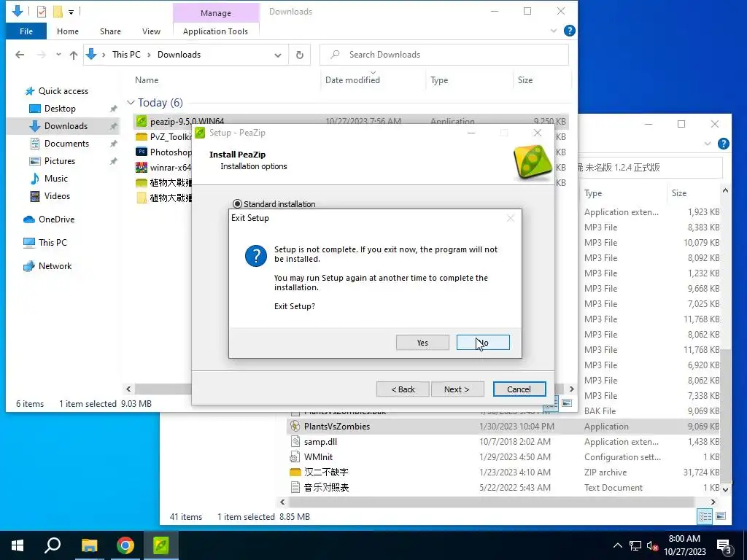Click the back window horizontal scrollbar

pos(491,502)
